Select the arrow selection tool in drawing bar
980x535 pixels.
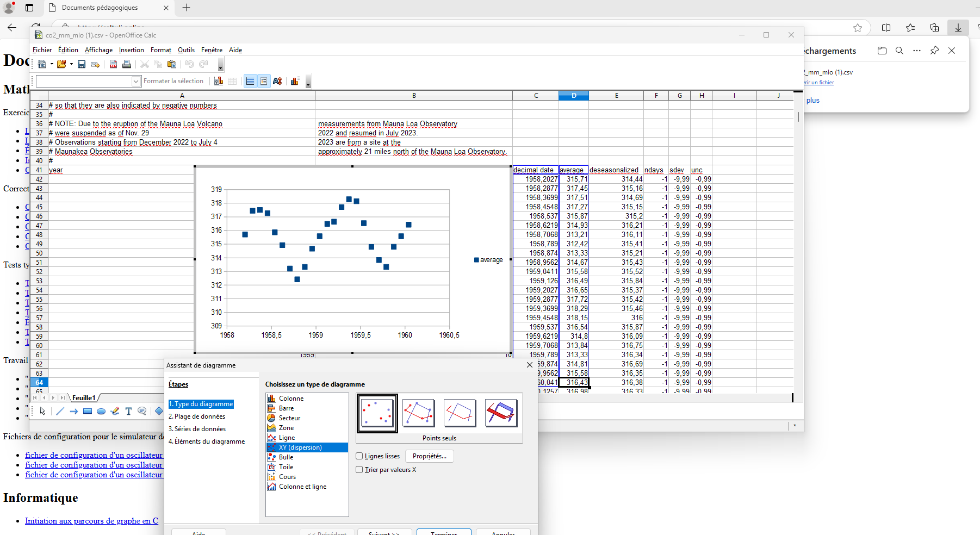click(x=42, y=411)
